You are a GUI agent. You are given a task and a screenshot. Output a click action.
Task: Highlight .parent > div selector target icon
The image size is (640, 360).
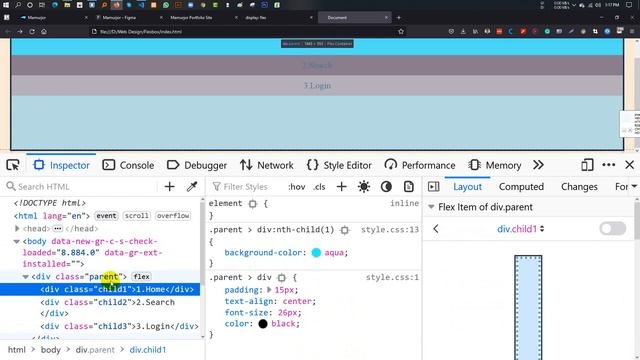281,278
